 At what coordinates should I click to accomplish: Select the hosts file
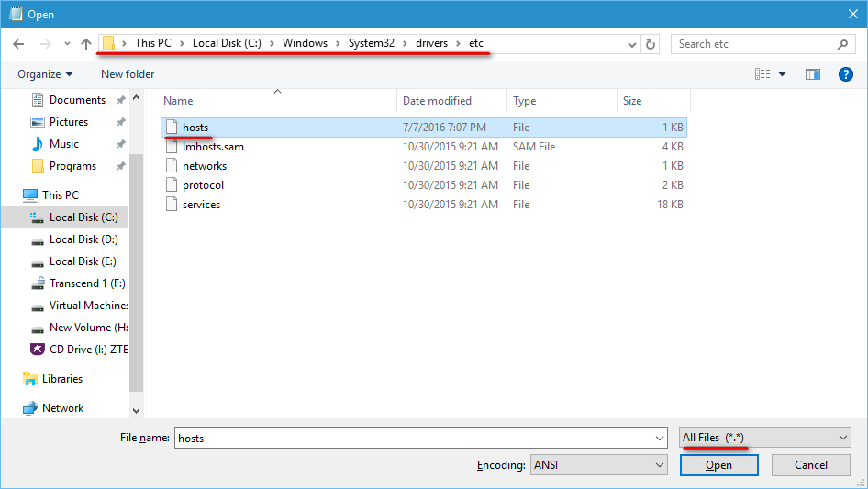tap(424, 128)
